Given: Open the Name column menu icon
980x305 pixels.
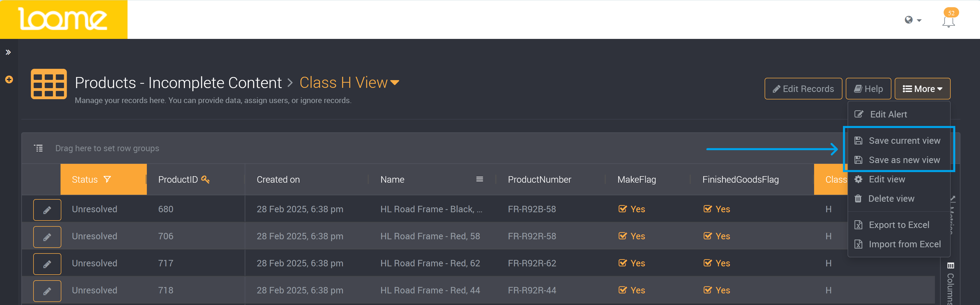Looking at the screenshot, I should 479,179.
